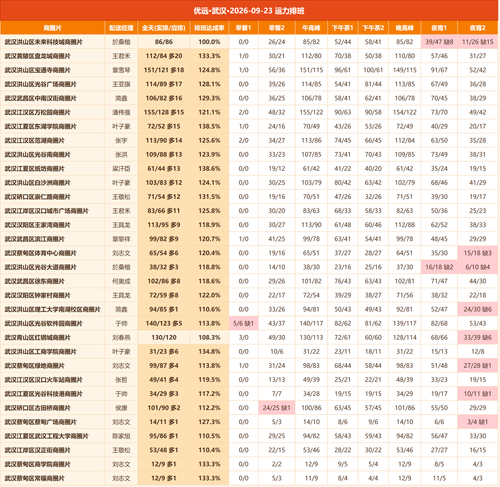Select row 武汉江夏区武汉工程大学商圈片
500x487 pixels.
pyautogui.click(x=249, y=436)
